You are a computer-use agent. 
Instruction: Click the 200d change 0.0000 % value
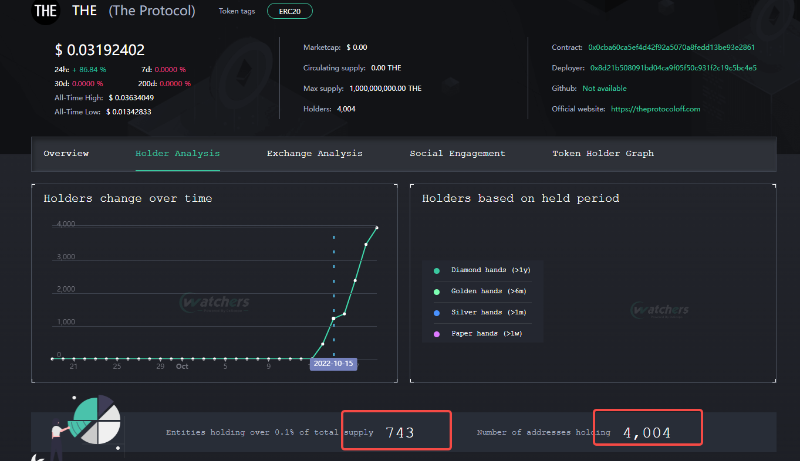click(x=175, y=84)
